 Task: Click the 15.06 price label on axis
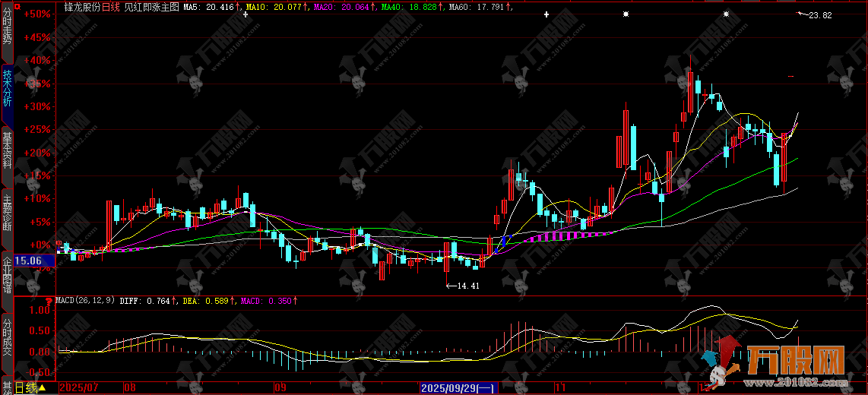click(27, 261)
